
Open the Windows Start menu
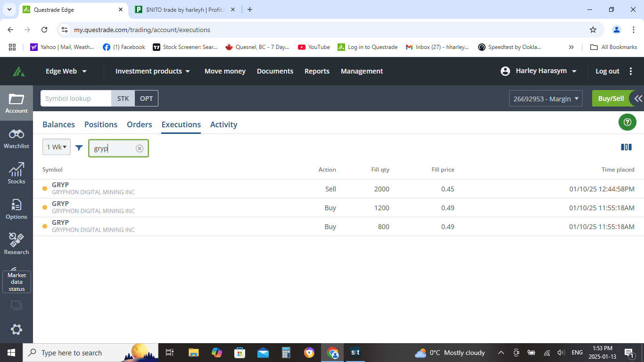(11, 353)
